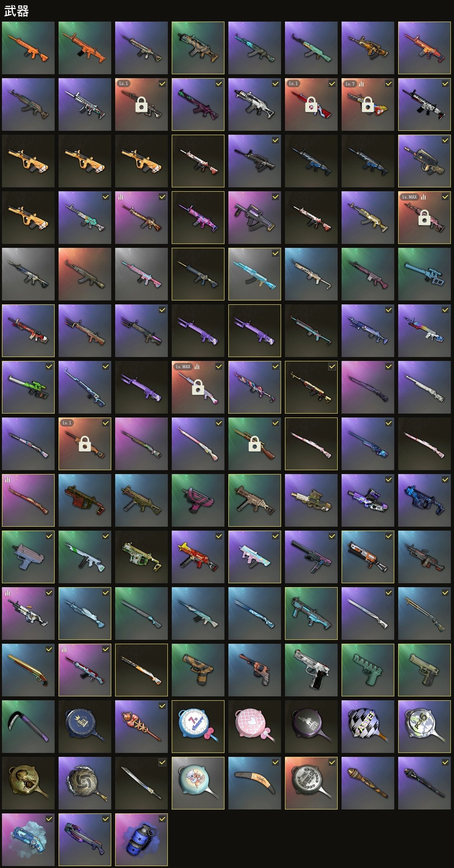Click the lock icon on Lv. 7 weapon

(x=368, y=105)
